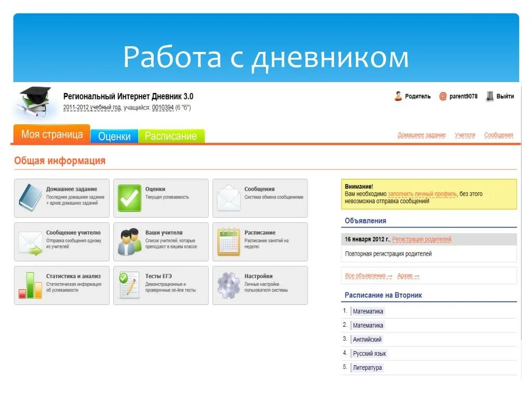Click parent9078 username
The image size is (532, 399).
pos(463,96)
